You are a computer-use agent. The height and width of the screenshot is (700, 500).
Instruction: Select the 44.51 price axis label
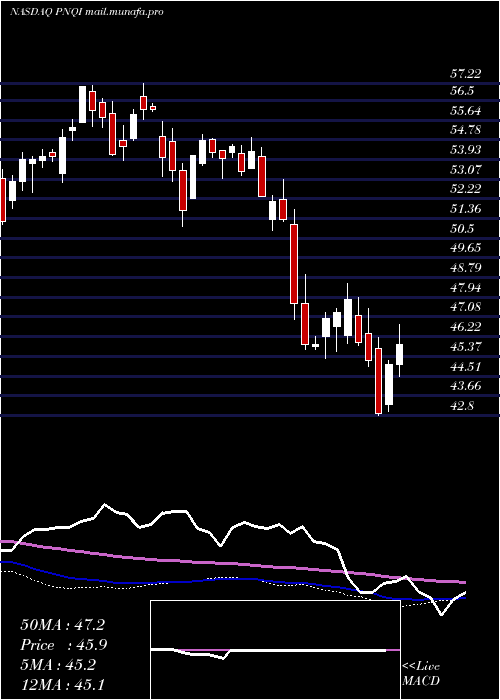click(465, 367)
